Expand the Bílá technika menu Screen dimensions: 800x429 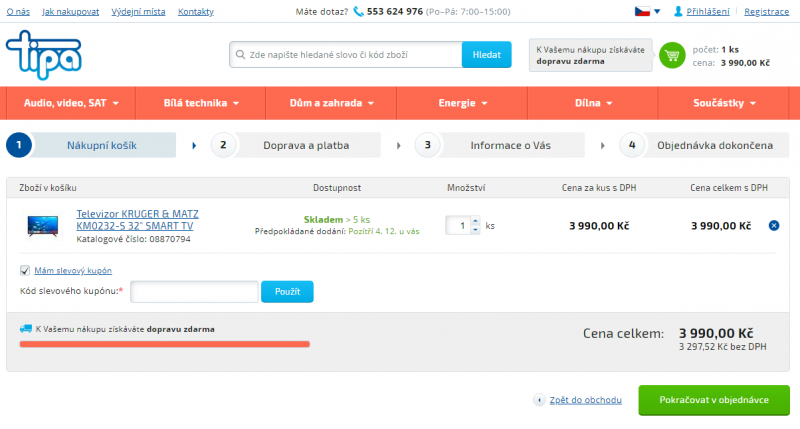click(x=201, y=103)
